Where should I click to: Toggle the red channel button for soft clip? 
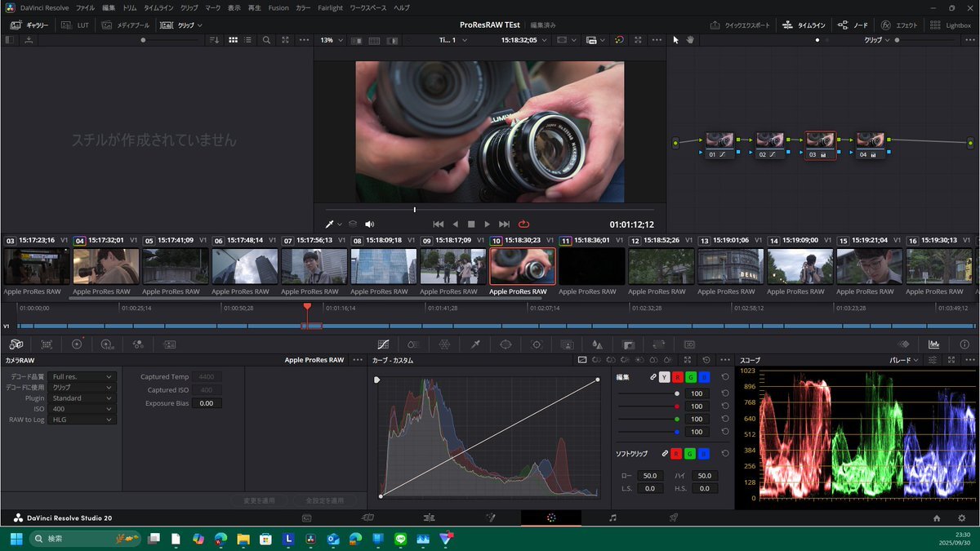pos(677,453)
